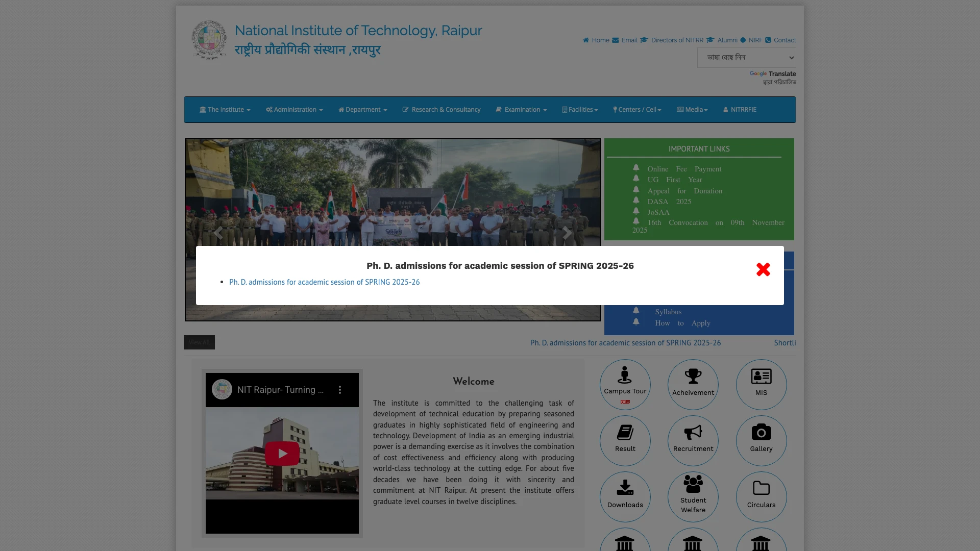This screenshot has height=551, width=980.
Task: Open DASA 2025 link
Action: [x=669, y=202]
